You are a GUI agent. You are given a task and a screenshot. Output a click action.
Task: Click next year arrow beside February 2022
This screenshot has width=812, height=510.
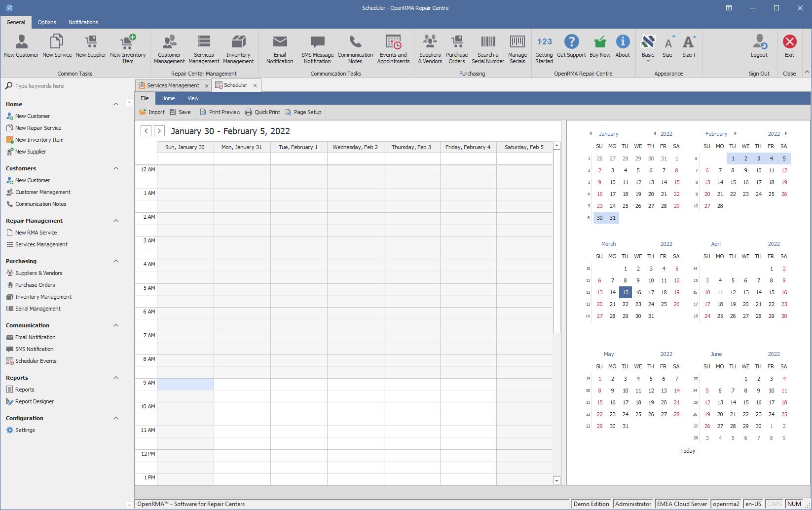tap(786, 134)
